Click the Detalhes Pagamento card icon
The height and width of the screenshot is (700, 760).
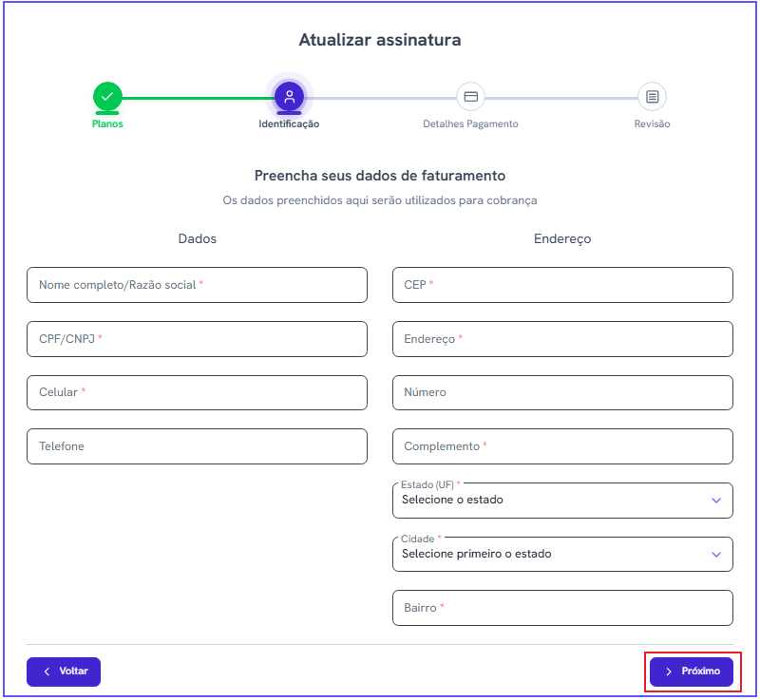[470, 96]
